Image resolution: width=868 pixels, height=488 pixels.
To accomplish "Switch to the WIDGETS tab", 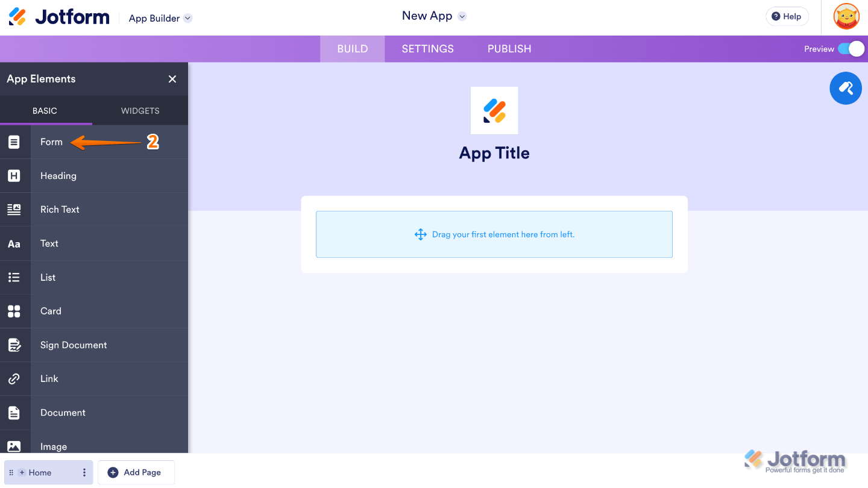I will coord(140,110).
